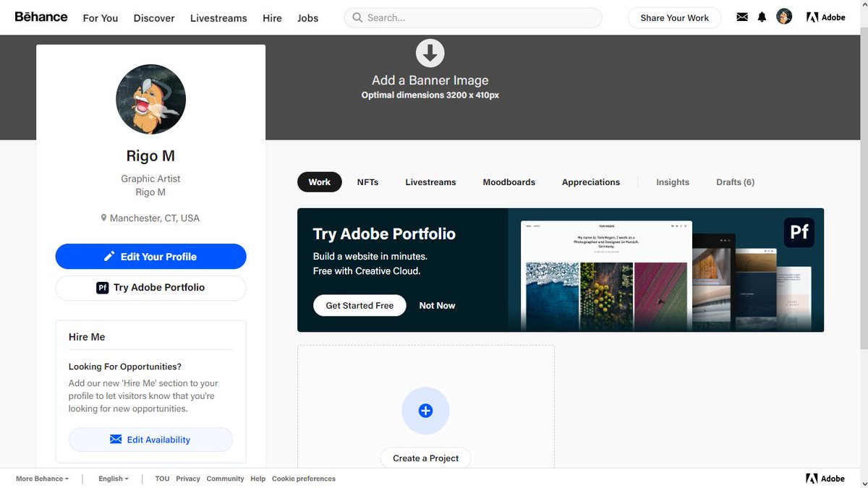Open Cookie preferences footer link

[304, 479]
